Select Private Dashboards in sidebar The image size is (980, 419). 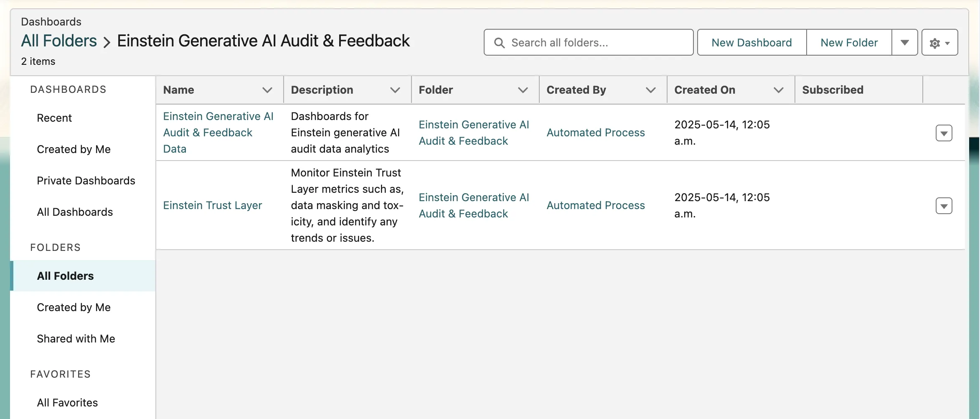(x=86, y=181)
